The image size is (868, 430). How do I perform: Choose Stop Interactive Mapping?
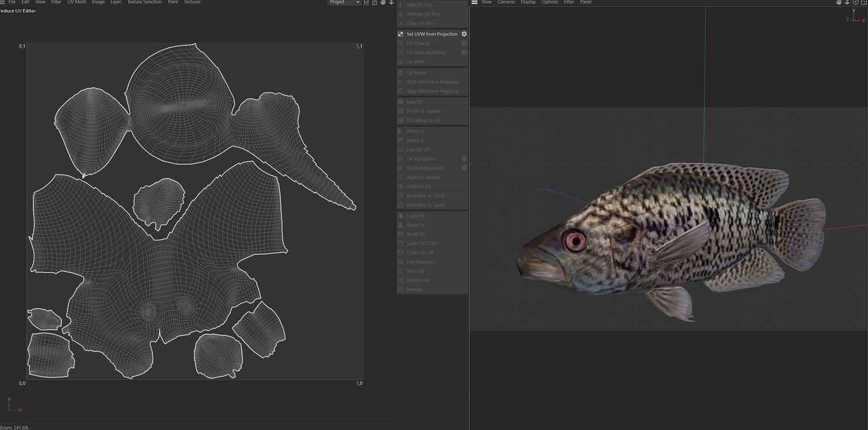coord(432,91)
